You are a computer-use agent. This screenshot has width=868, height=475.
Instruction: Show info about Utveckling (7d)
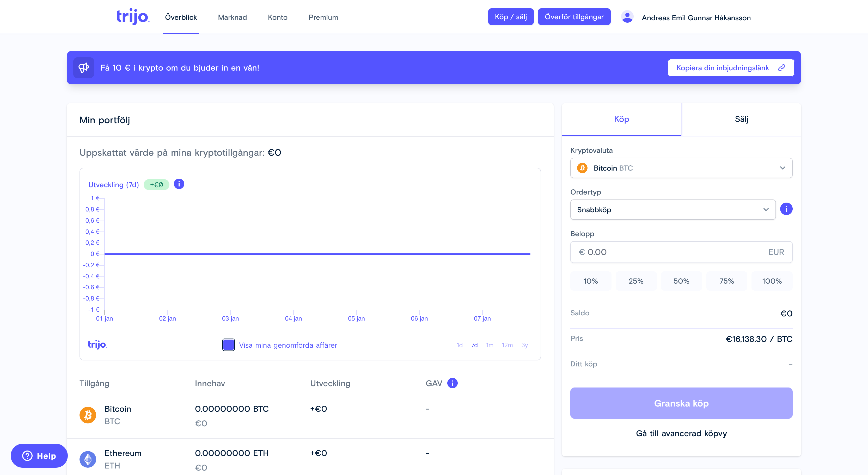(179, 184)
